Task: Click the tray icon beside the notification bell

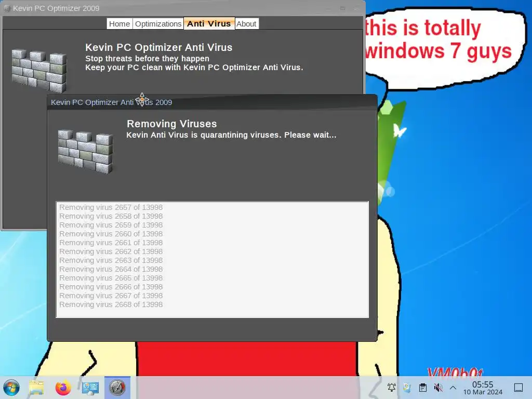Action: click(x=407, y=387)
